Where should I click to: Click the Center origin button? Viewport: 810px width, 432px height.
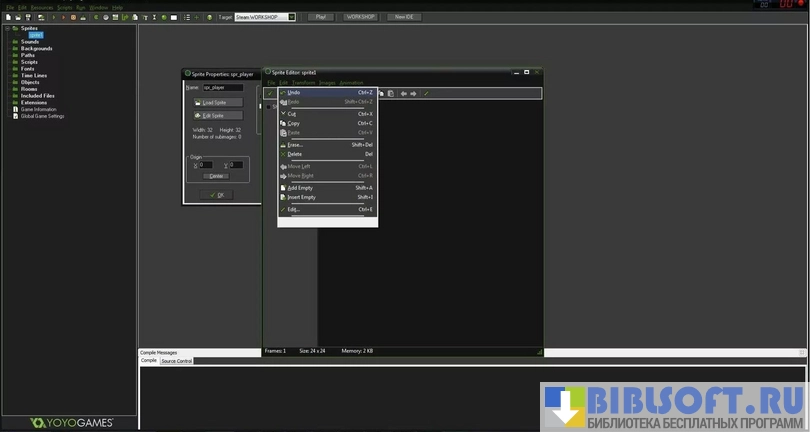[x=216, y=175]
